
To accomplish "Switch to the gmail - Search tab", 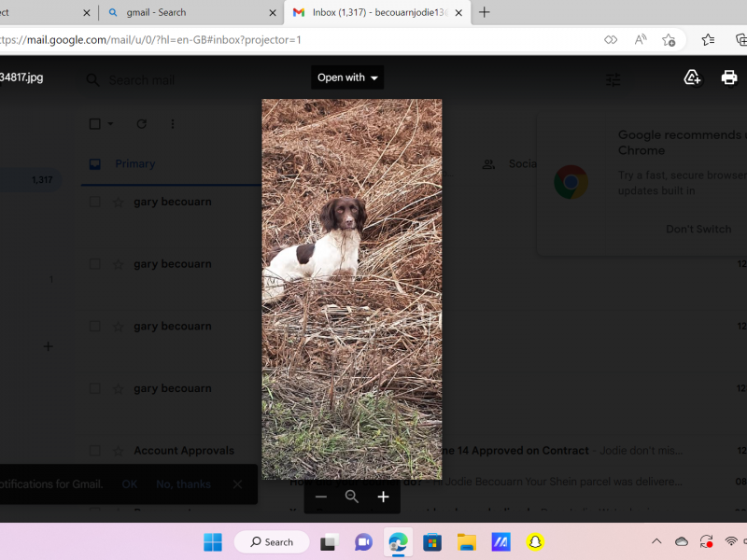I will [191, 13].
